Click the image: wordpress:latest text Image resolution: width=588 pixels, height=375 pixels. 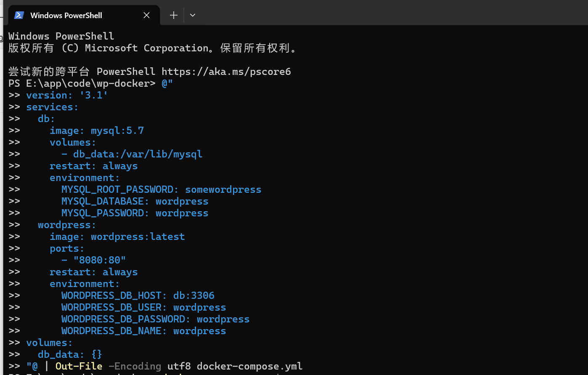117,237
